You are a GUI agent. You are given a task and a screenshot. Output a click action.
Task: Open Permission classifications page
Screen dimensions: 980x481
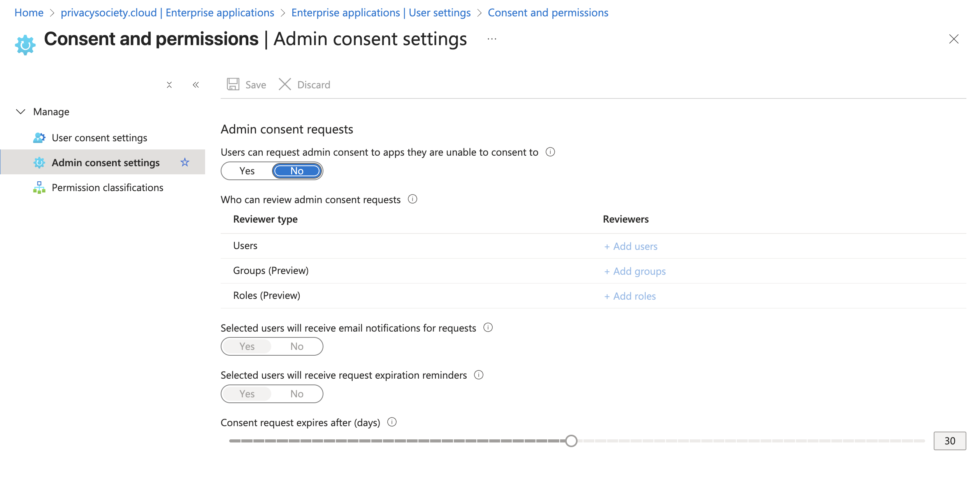107,188
